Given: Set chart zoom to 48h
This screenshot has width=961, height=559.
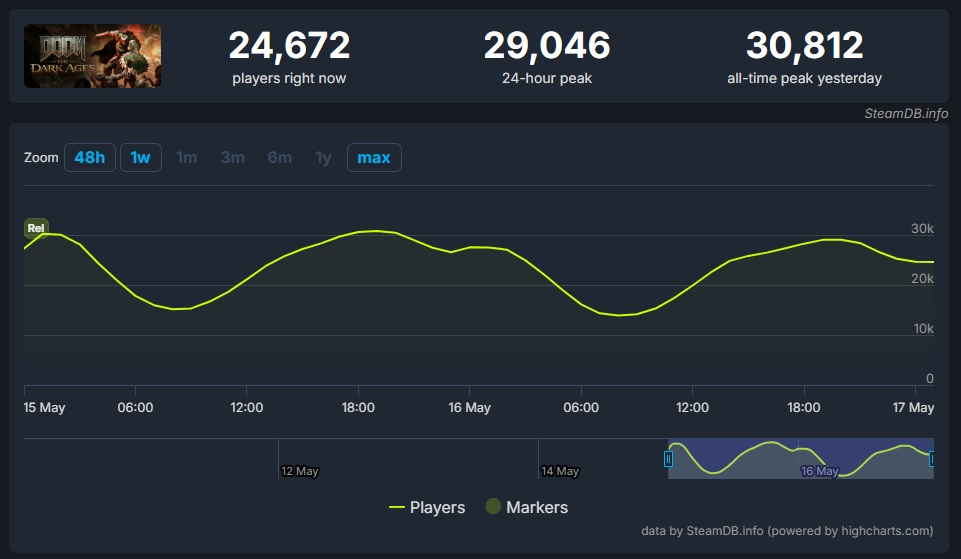Looking at the screenshot, I should [89, 158].
